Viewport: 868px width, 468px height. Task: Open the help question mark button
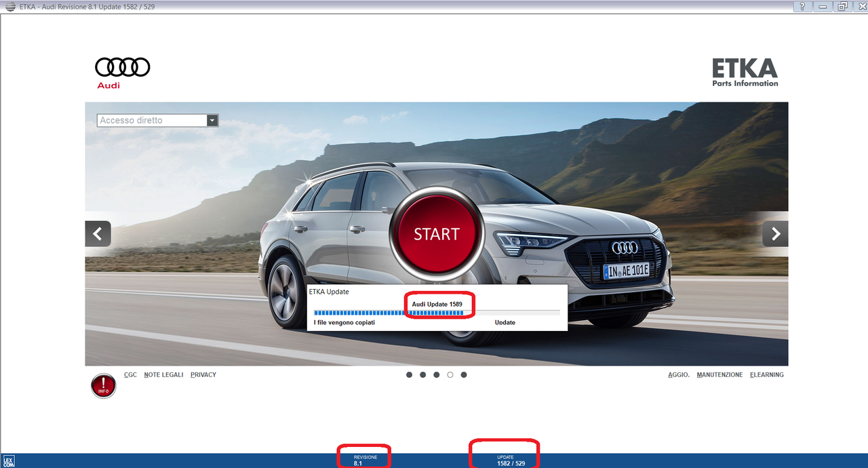[802, 6]
